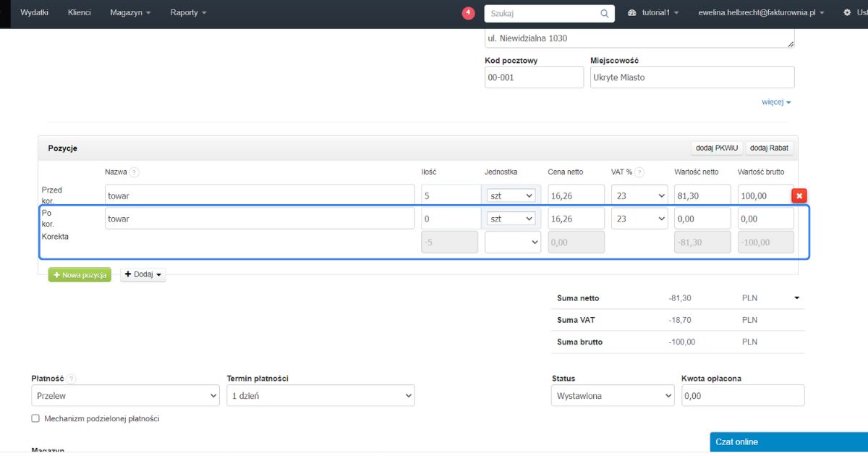Open the VAT % dropdown in the Przed kor. row
The image size is (868, 456).
[639, 195]
